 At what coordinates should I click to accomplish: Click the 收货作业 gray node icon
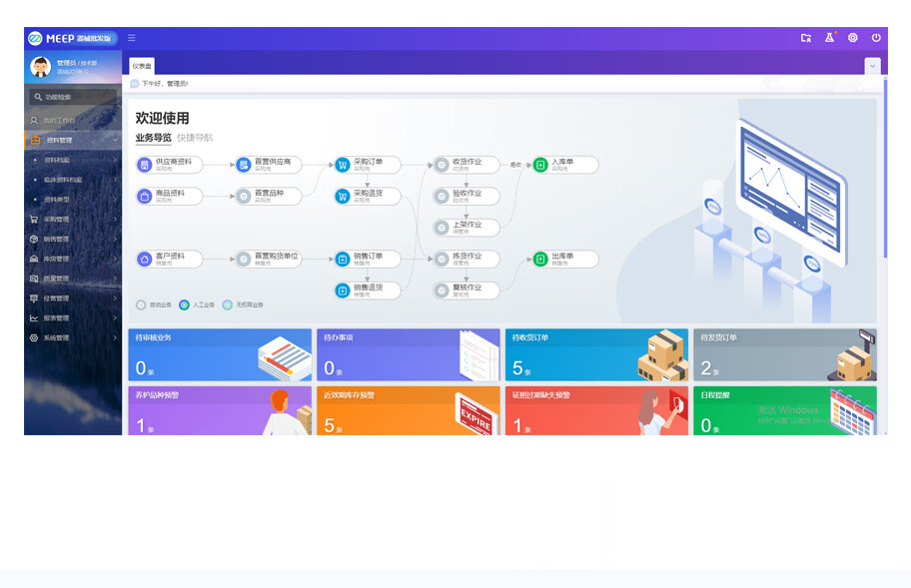(x=442, y=165)
